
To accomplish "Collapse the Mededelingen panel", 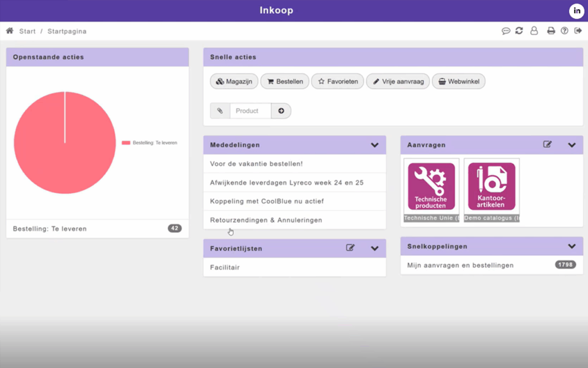I will click(375, 145).
